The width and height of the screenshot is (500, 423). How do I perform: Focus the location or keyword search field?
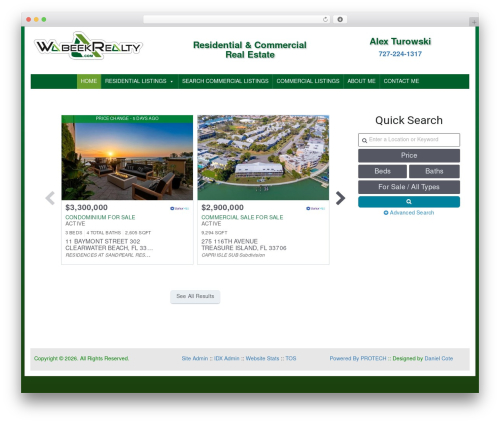[x=409, y=140]
